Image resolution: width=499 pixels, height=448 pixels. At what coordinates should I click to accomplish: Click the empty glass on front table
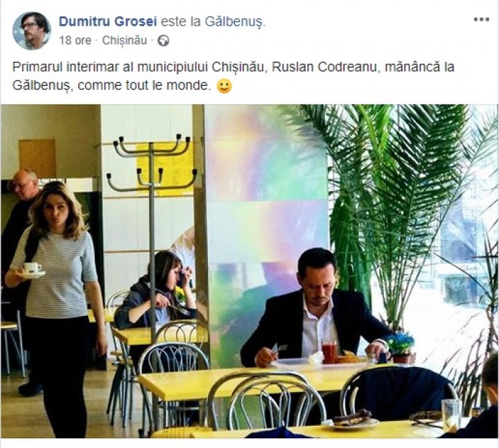coord(451,415)
